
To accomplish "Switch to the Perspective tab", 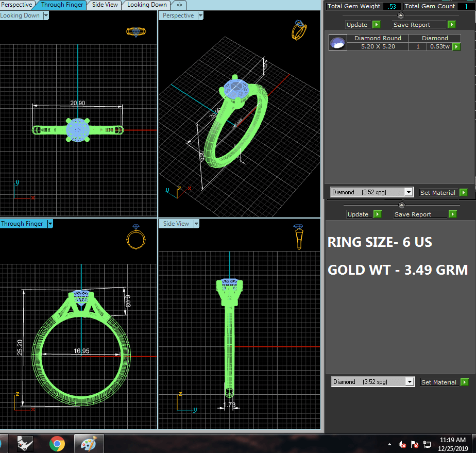I will pos(17,5).
